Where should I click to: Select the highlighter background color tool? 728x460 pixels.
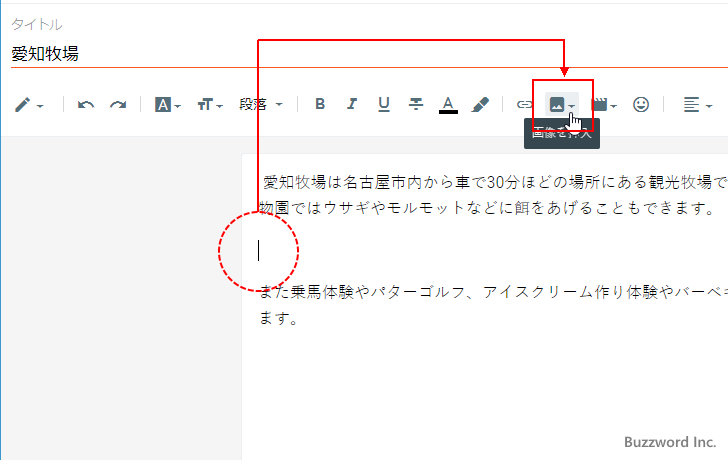pyautogui.click(x=480, y=104)
